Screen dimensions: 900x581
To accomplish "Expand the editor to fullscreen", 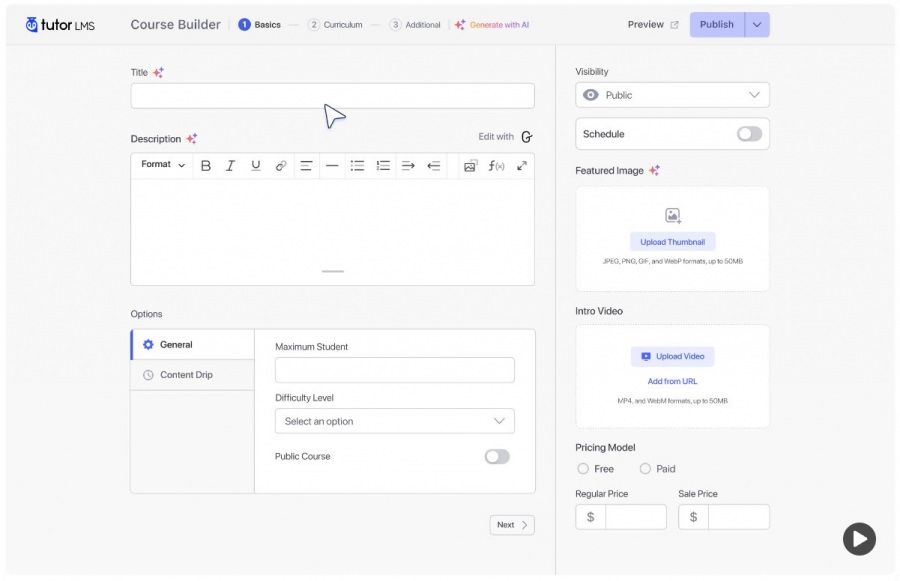I will (x=521, y=166).
